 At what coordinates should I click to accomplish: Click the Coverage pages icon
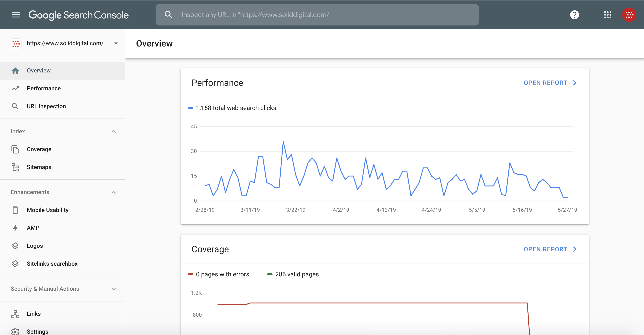pyautogui.click(x=15, y=149)
